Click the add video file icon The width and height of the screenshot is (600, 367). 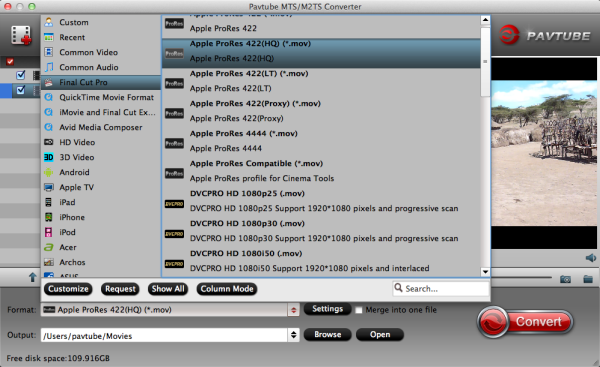[21, 35]
